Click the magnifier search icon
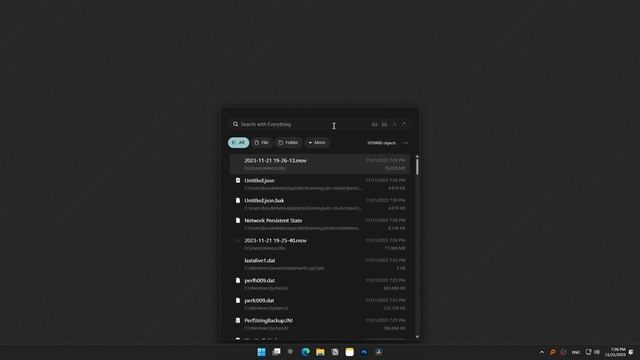 pos(236,124)
